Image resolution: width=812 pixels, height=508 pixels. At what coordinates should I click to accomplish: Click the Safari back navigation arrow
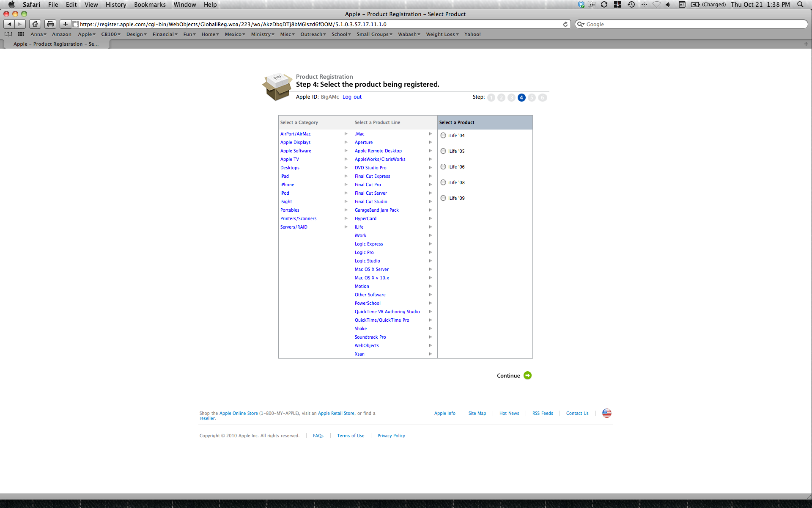[9, 24]
